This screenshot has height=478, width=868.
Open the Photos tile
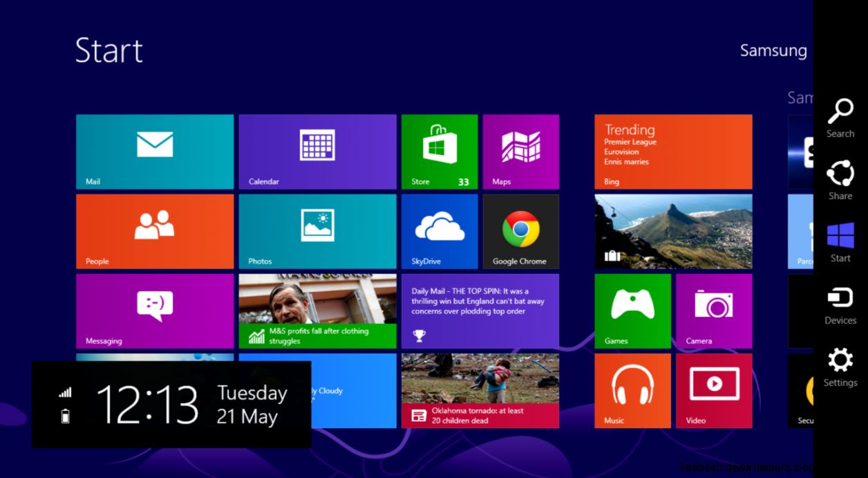point(317,231)
